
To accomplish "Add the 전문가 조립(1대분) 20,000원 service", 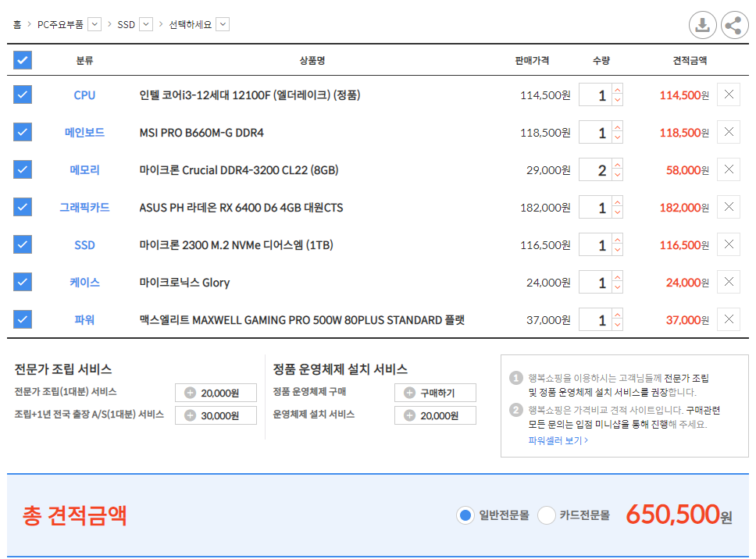I will point(216,393).
